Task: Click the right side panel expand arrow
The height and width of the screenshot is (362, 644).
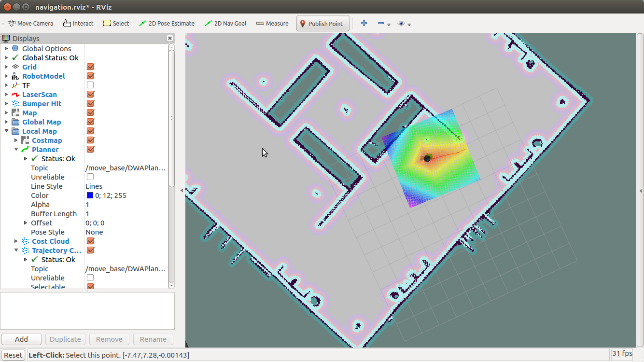Action: pos(641,190)
